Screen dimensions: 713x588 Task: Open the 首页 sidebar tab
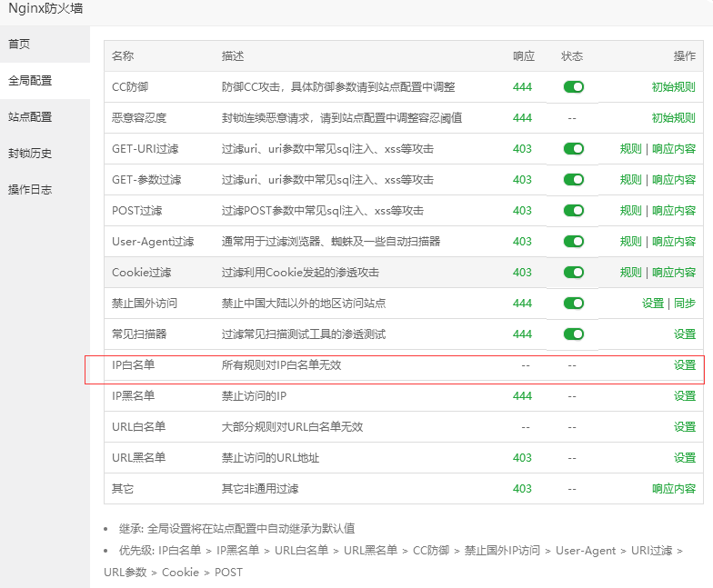tap(45, 44)
